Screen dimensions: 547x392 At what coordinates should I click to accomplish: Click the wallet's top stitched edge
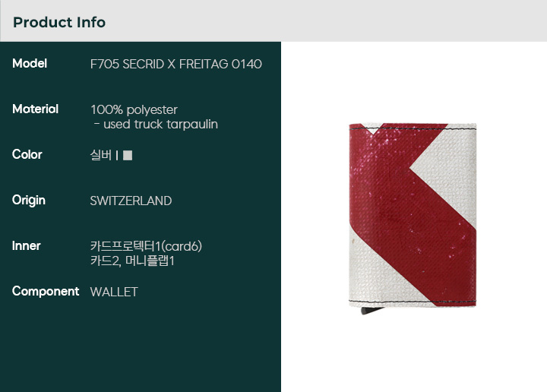413,129
